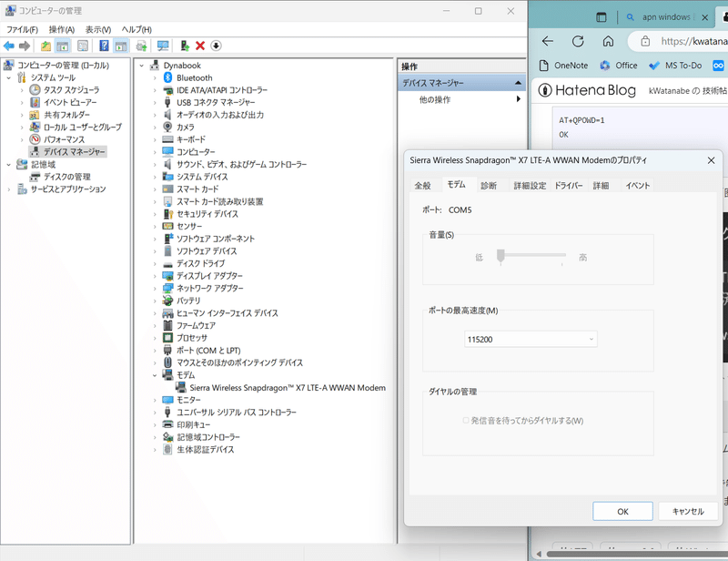Close the apn windows browser tab
The height and width of the screenshot is (561, 728).
pyautogui.click(x=704, y=17)
